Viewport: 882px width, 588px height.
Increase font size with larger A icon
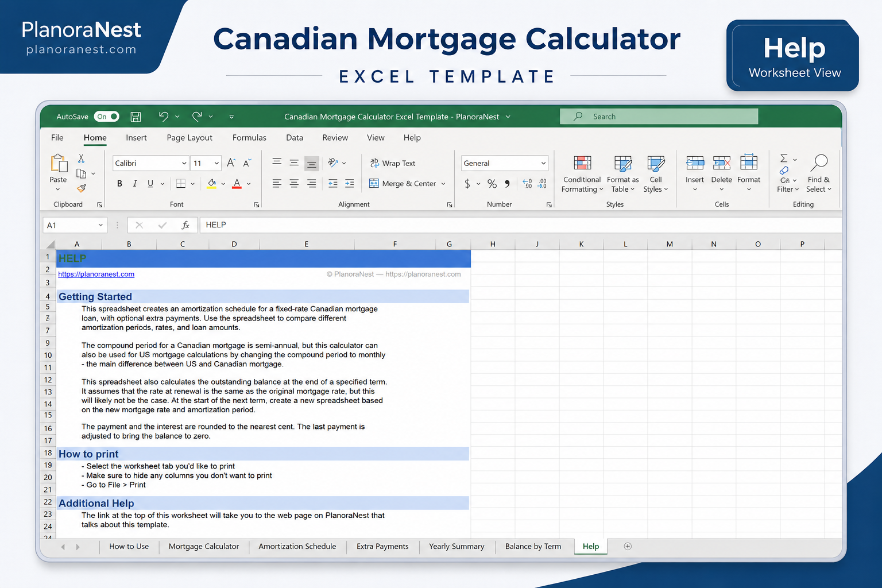click(231, 163)
